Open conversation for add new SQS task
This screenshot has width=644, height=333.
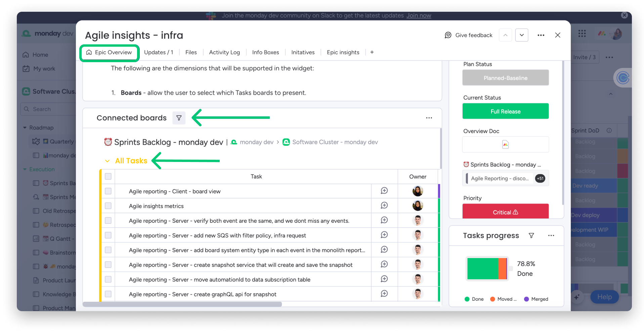click(x=384, y=235)
